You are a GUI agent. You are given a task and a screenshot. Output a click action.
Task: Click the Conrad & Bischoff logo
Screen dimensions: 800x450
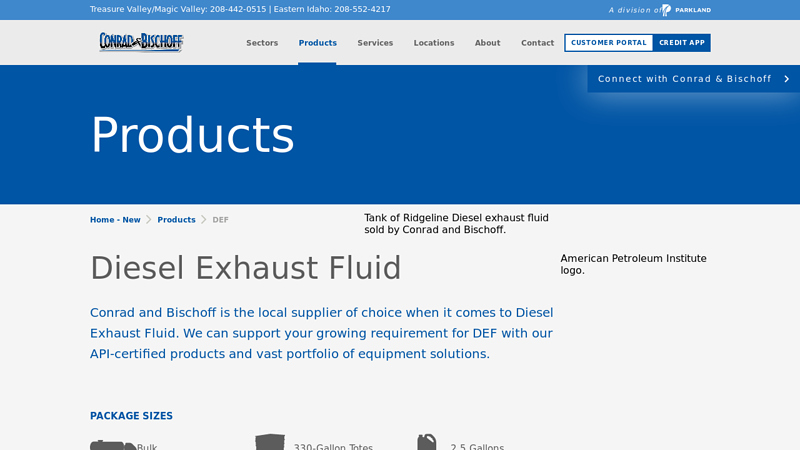(141, 42)
